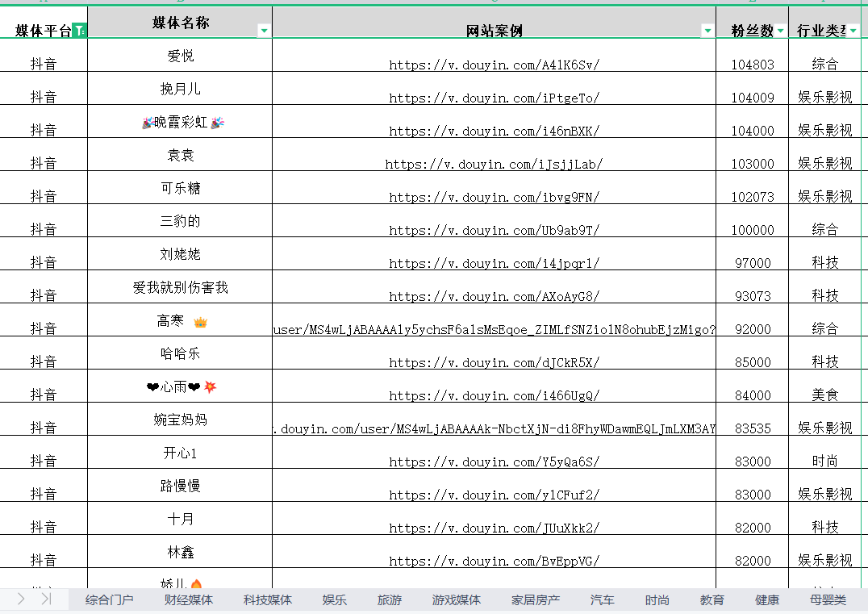This screenshot has width=868, height=614.
Task: Open link https://v.douyin.com/BvEppVG/
Action: coord(494,561)
